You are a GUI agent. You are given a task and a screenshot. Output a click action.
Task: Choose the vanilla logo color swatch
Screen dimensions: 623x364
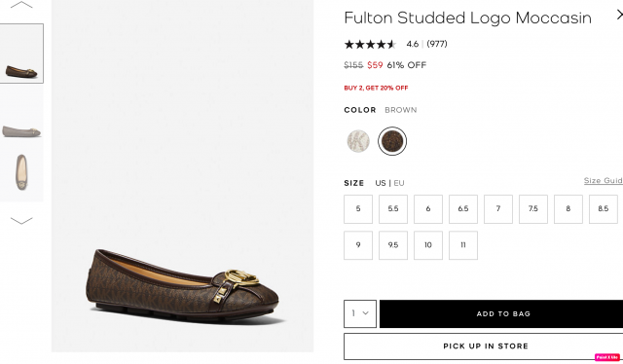358,141
